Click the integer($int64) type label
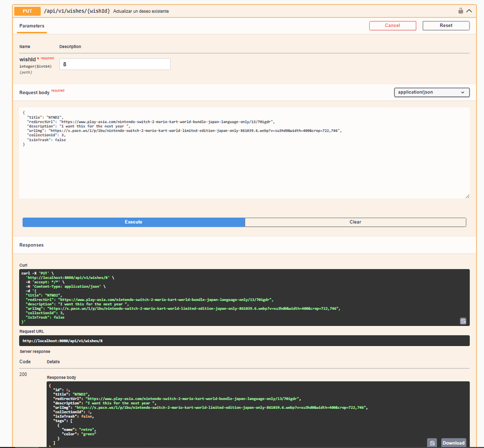Image resolution: width=484 pixels, height=448 pixels. coord(35,66)
